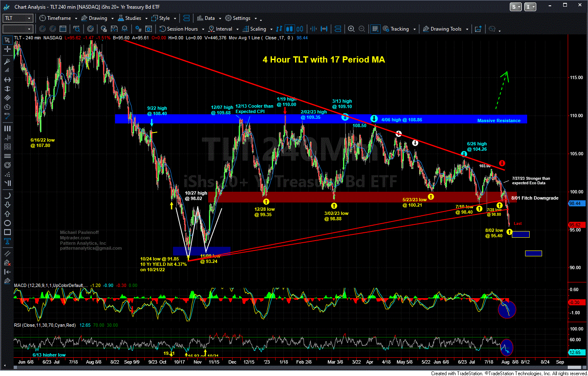Click the RSI study label
The image size is (588, 376).
(x=45, y=325)
